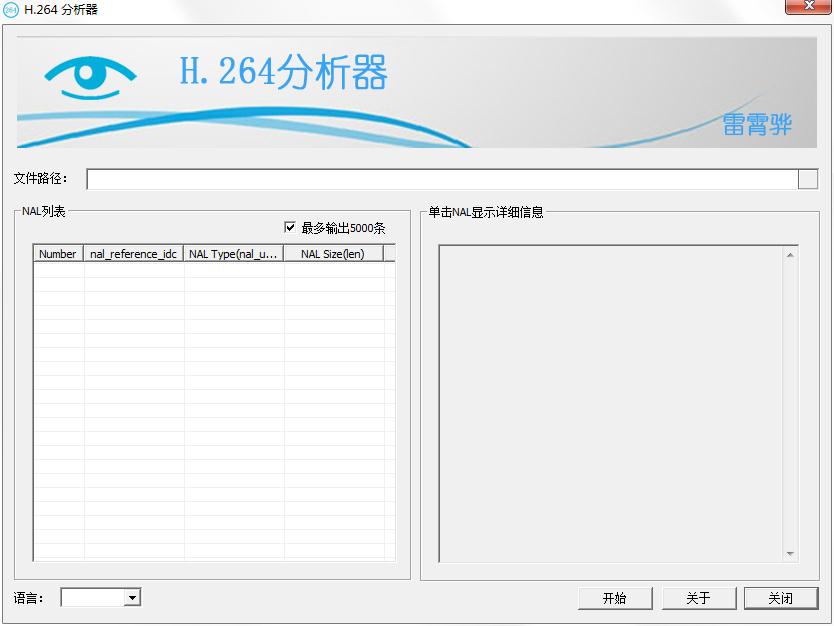Open the 语言 language dropdown

tap(131, 597)
